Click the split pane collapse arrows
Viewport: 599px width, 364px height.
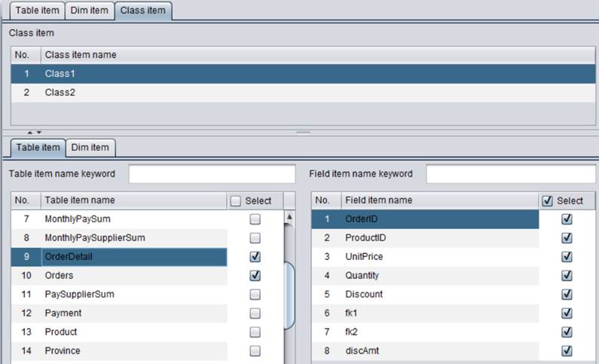[34, 133]
